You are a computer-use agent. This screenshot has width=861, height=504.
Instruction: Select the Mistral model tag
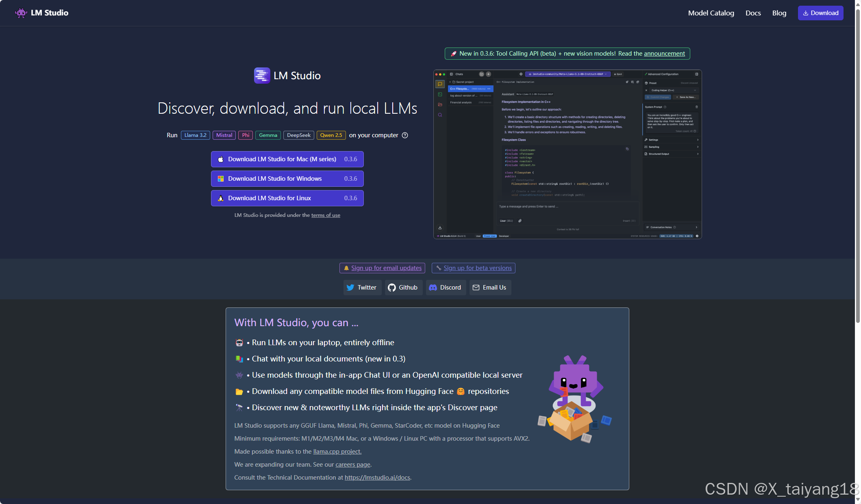(224, 135)
